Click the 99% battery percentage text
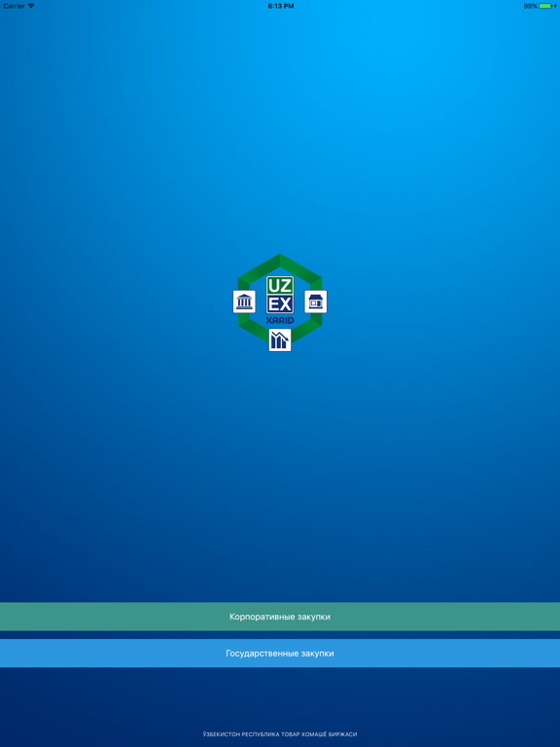The image size is (560, 747). pos(531,6)
